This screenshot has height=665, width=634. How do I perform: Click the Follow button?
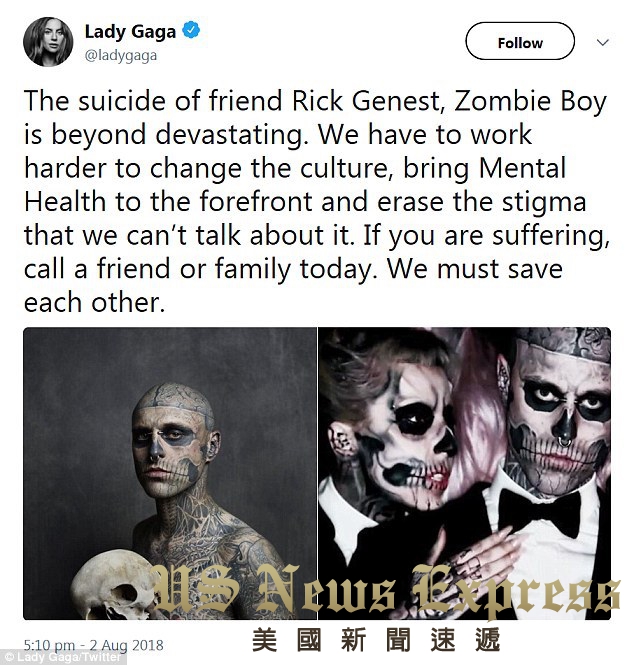click(x=520, y=41)
